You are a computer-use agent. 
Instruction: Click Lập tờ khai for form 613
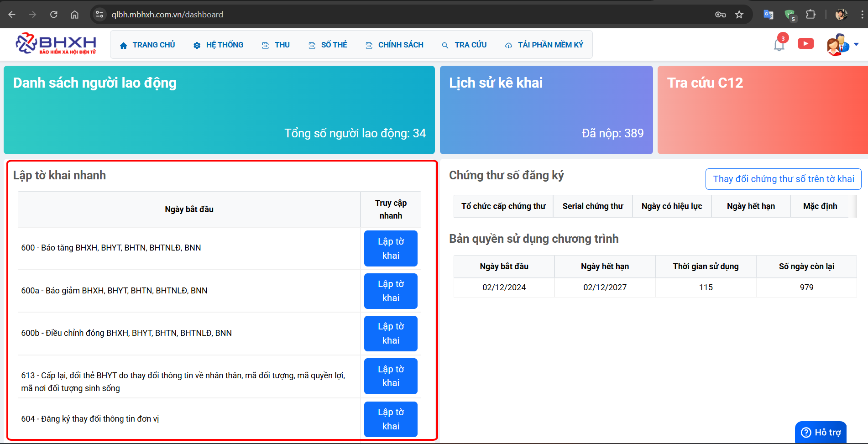pos(391,376)
